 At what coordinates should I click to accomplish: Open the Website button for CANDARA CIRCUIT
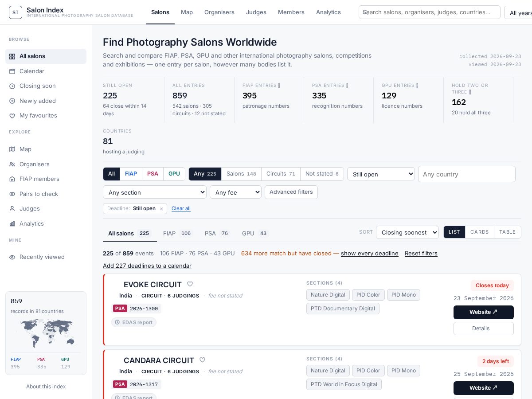coord(484,388)
